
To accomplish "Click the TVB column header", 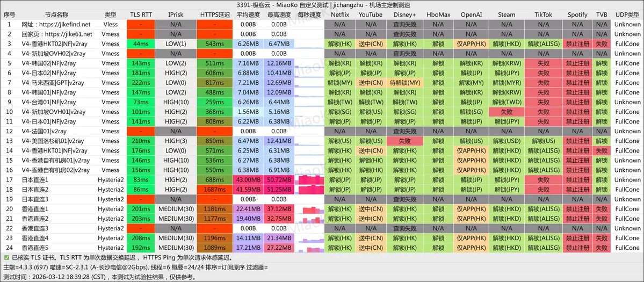I will tap(602, 15).
